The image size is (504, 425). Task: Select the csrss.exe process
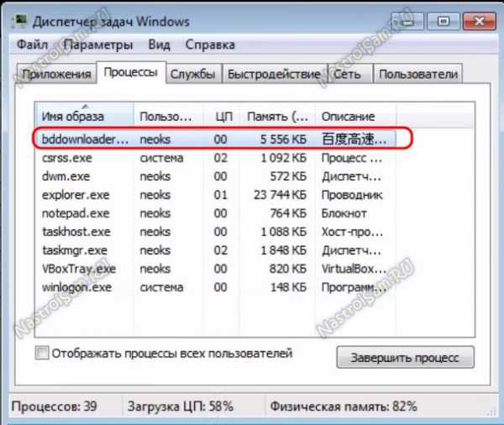[x=215, y=158]
